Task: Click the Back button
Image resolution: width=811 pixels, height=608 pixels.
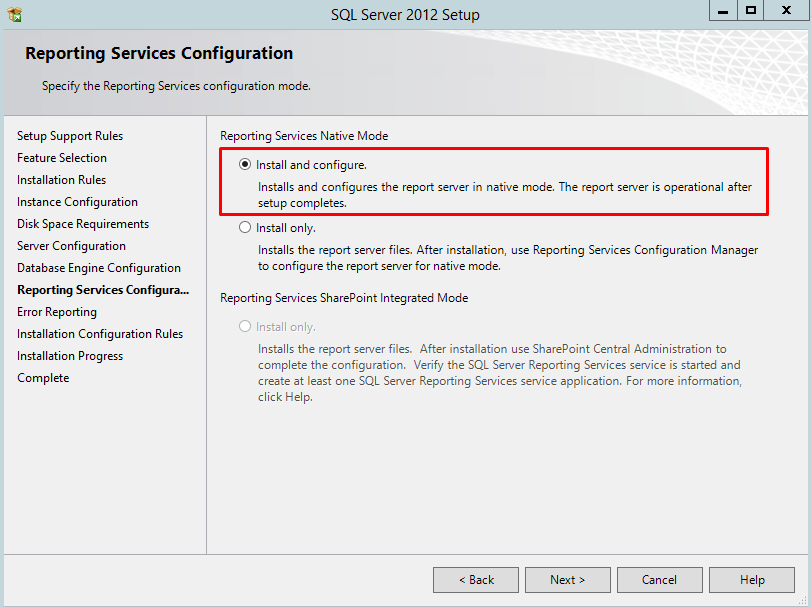Action: tap(476, 580)
